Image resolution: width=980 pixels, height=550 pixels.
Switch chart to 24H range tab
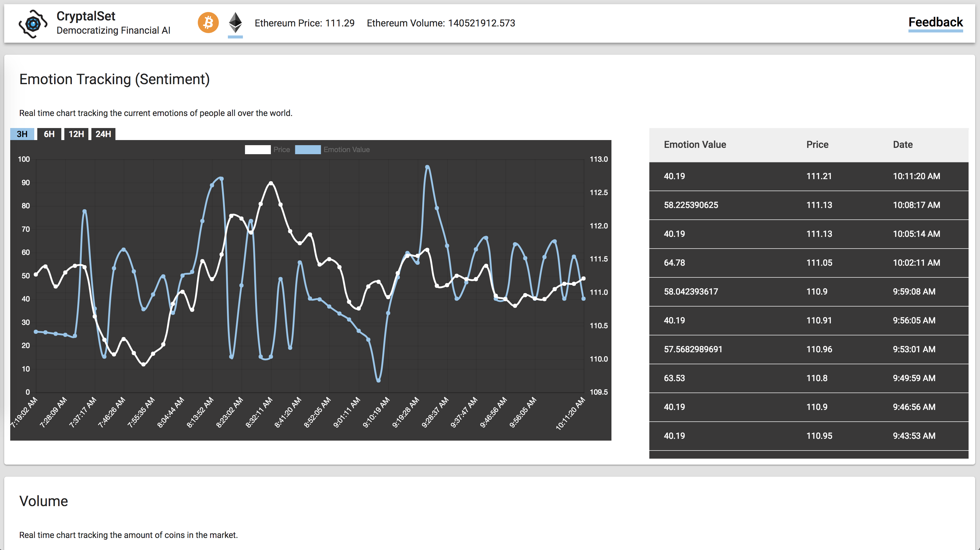103,134
